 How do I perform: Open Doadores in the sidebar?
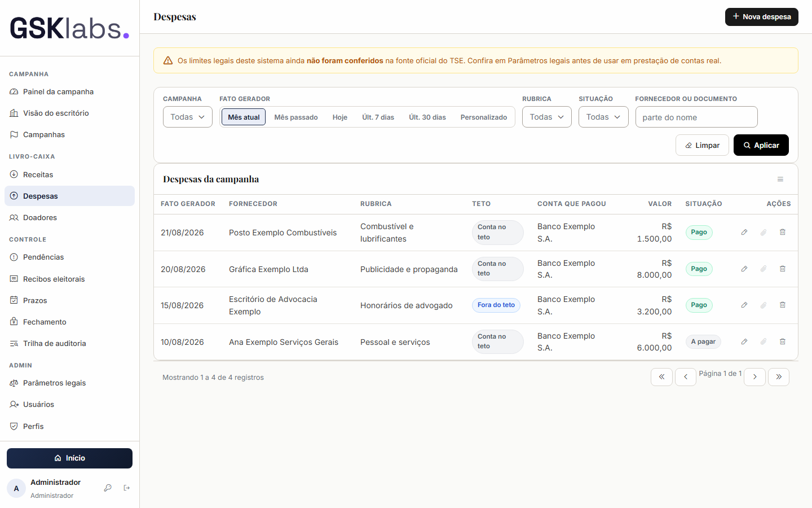point(69,217)
